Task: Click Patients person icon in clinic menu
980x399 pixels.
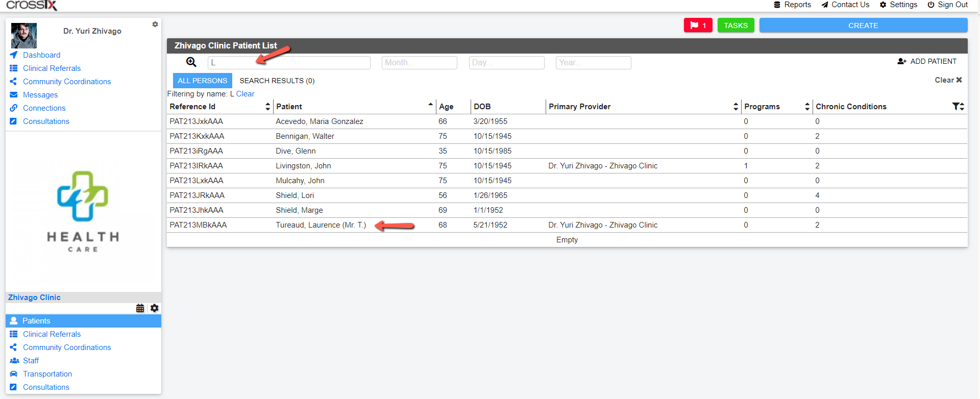Action: pyautogui.click(x=14, y=321)
